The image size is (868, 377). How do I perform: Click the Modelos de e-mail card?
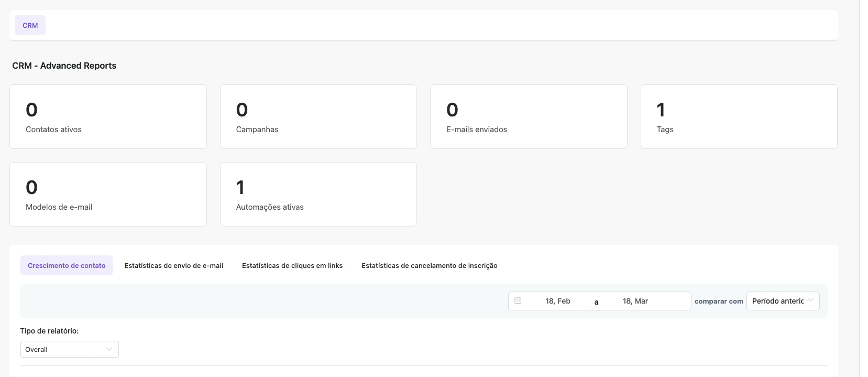tap(108, 194)
